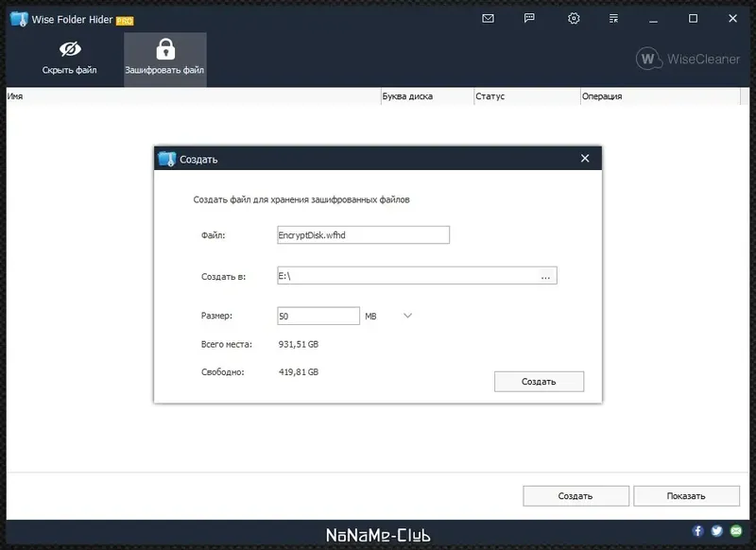Click the size field showing 50

(x=318, y=315)
